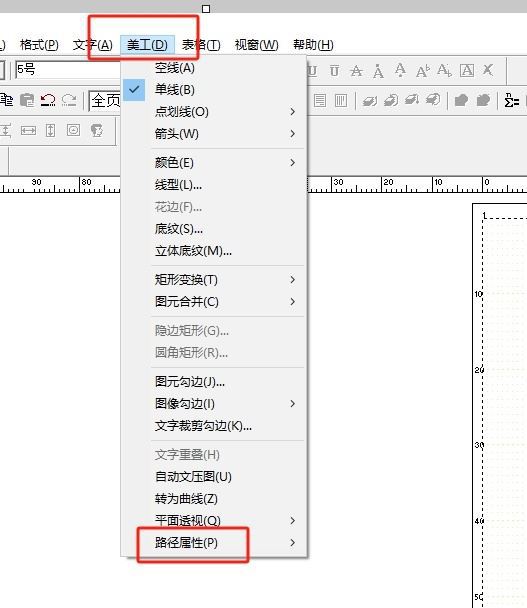Click the greyed 文字重叠(H) entry

[x=213, y=454]
